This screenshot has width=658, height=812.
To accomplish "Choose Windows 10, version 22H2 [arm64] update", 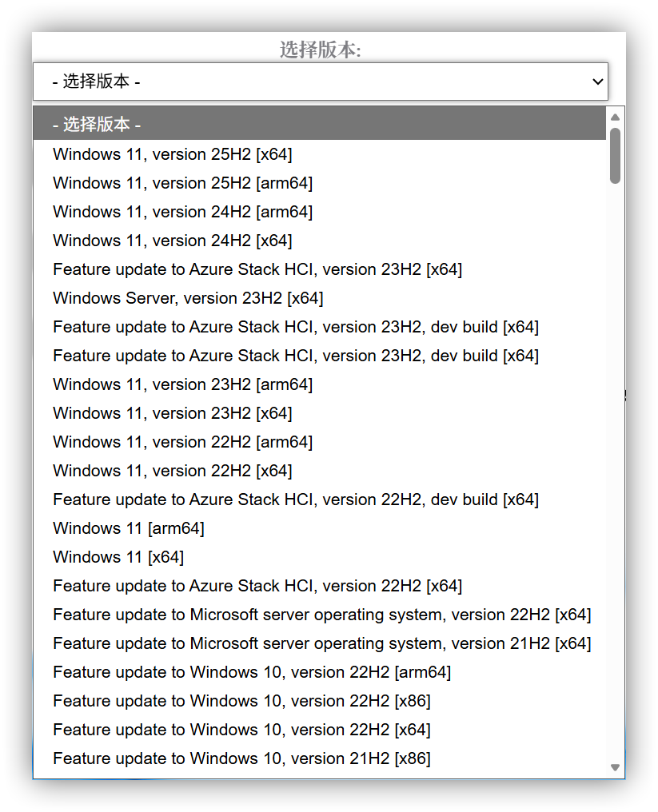I will click(x=252, y=672).
